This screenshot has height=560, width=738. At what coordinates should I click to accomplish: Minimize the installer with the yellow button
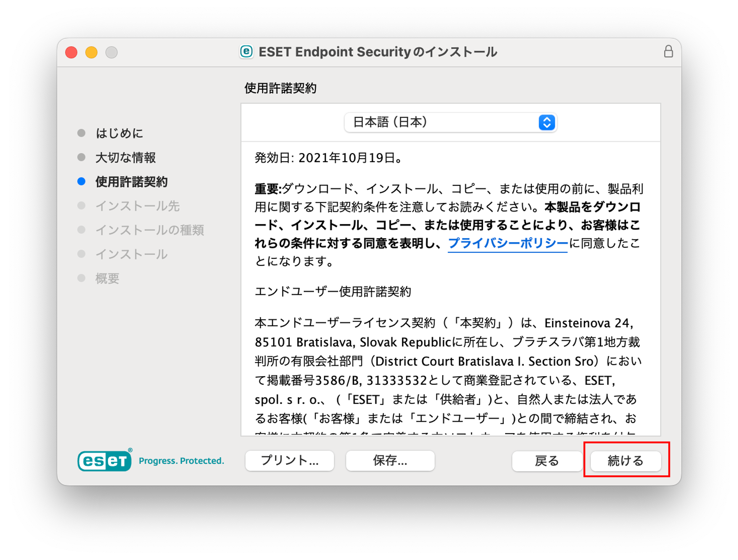pyautogui.click(x=91, y=52)
